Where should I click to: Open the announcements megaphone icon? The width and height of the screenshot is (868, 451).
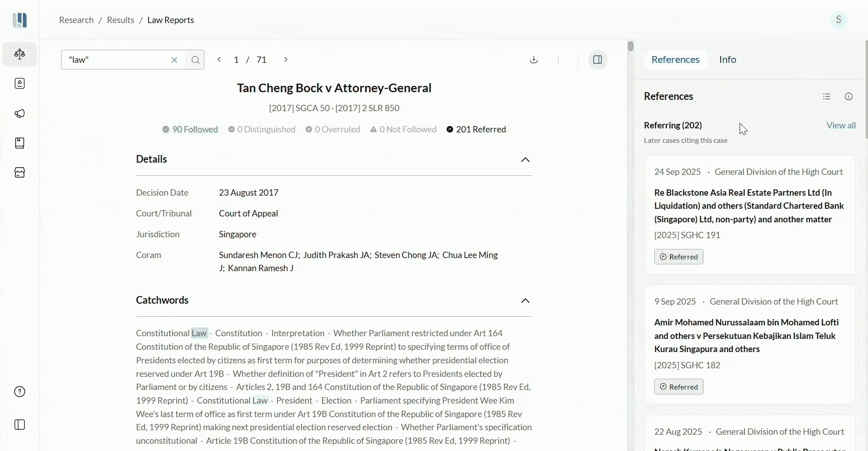click(x=19, y=113)
